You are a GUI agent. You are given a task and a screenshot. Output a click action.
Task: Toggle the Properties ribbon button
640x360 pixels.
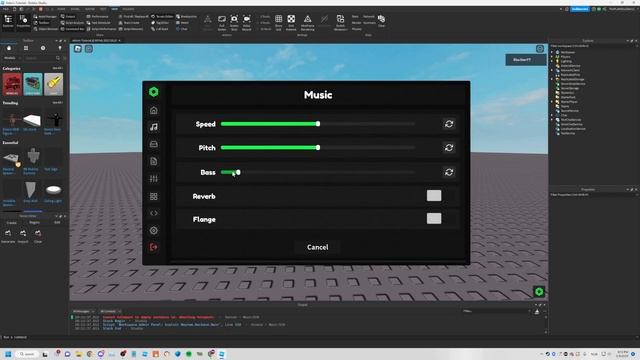(x=23, y=22)
